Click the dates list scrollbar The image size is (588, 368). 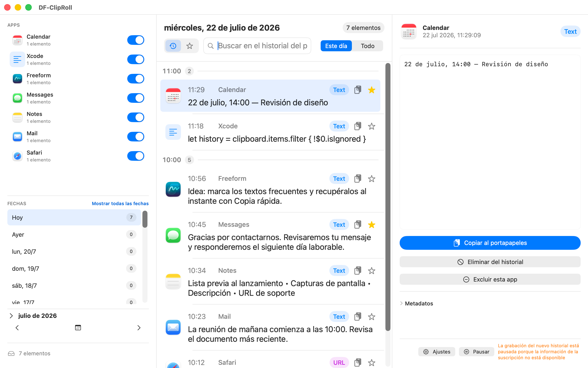click(x=145, y=219)
